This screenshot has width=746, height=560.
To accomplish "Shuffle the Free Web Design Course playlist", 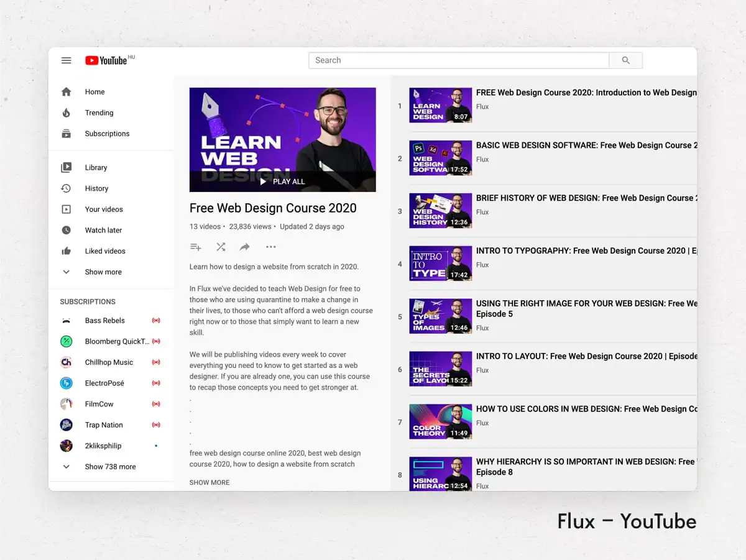I will (x=220, y=247).
